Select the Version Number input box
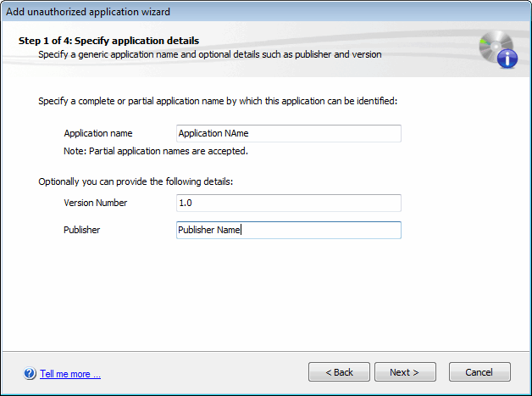 coord(289,204)
